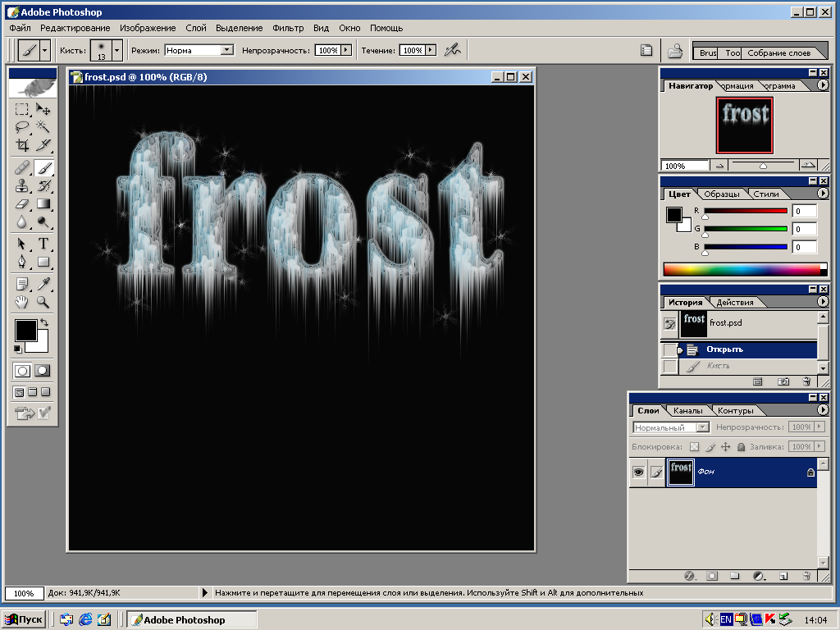Hide the Фон layer eye icon
Viewport: 840px width, 630px height.
638,472
